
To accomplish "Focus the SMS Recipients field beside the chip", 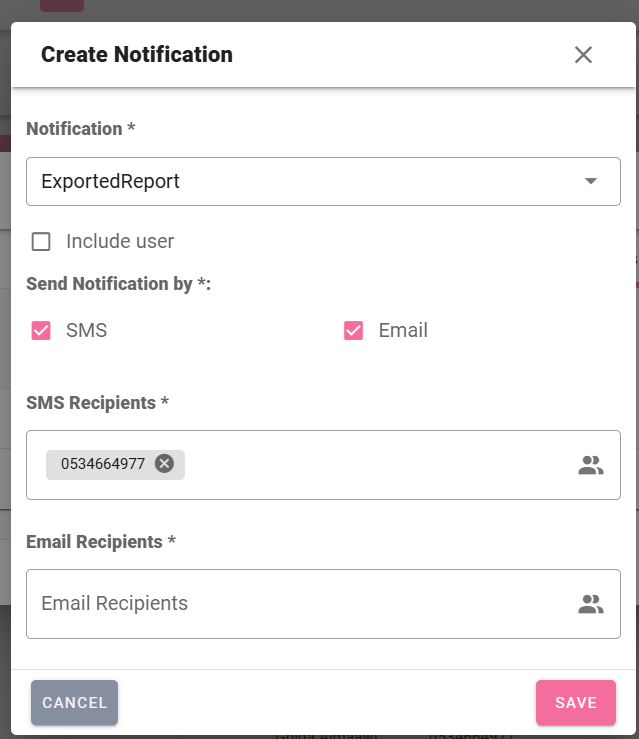I will tap(377, 465).
